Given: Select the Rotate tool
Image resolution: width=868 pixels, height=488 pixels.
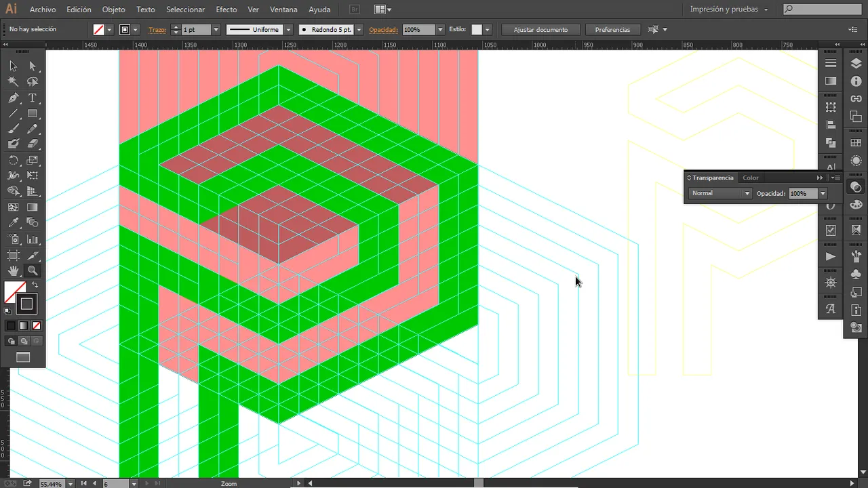Looking at the screenshot, I should tap(13, 161).
